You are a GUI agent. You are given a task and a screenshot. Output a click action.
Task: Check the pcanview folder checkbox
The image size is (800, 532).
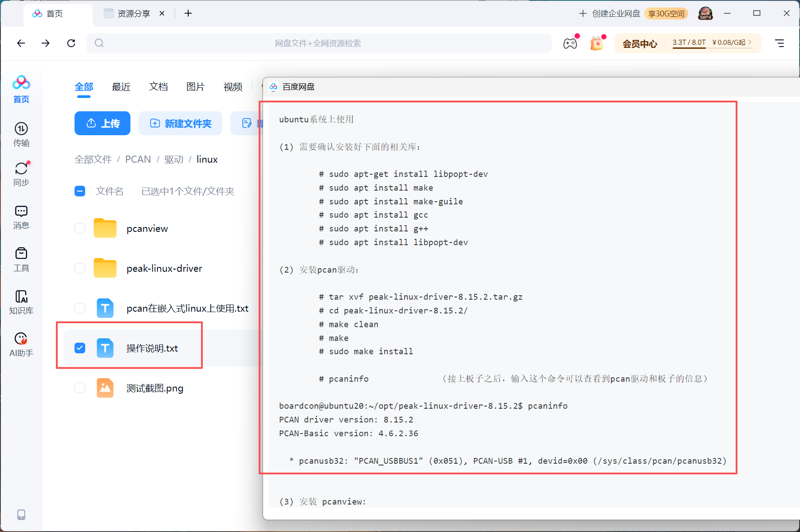(x=80, y=228)
